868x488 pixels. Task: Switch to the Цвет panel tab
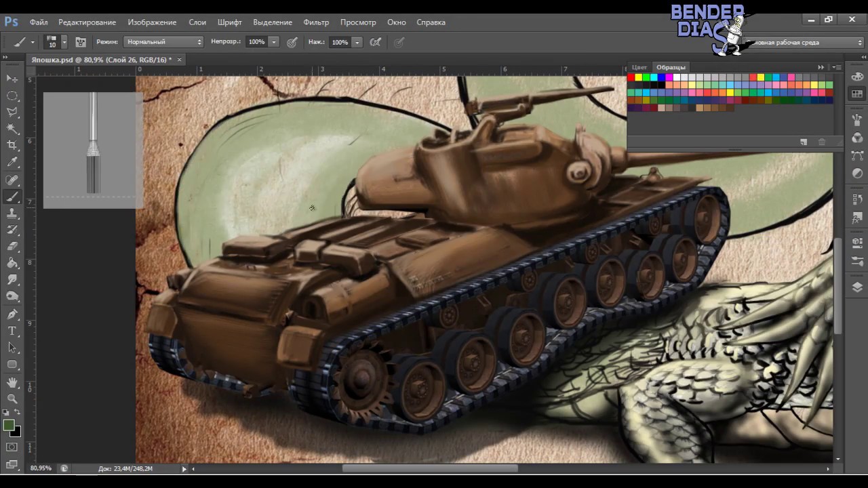tap(639, 67)
